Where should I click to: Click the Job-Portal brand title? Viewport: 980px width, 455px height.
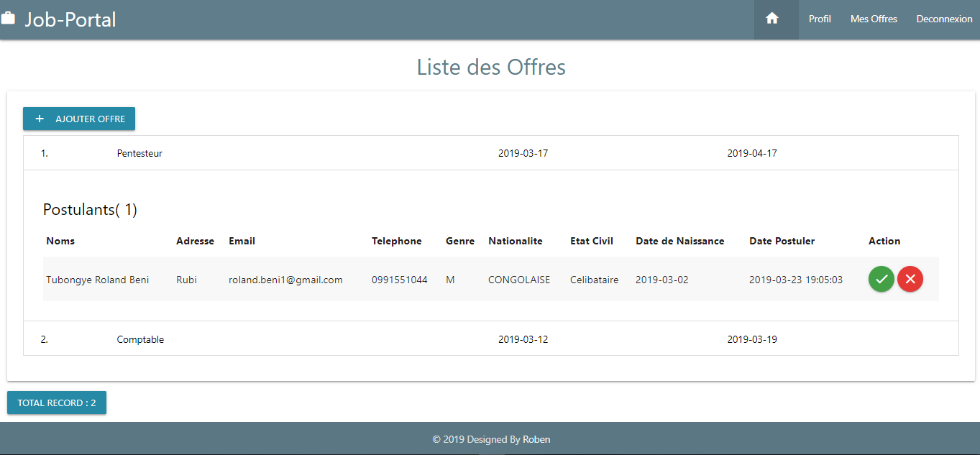70,19
